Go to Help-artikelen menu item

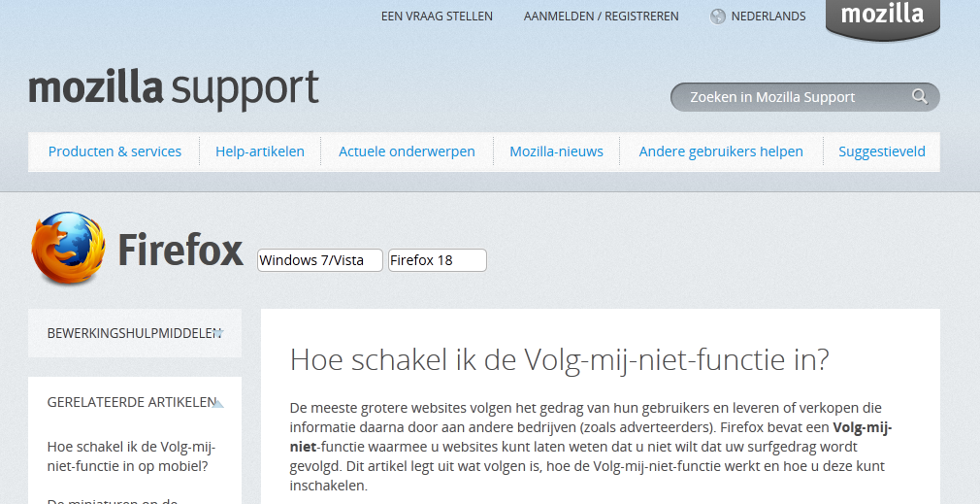coord(260,151)
